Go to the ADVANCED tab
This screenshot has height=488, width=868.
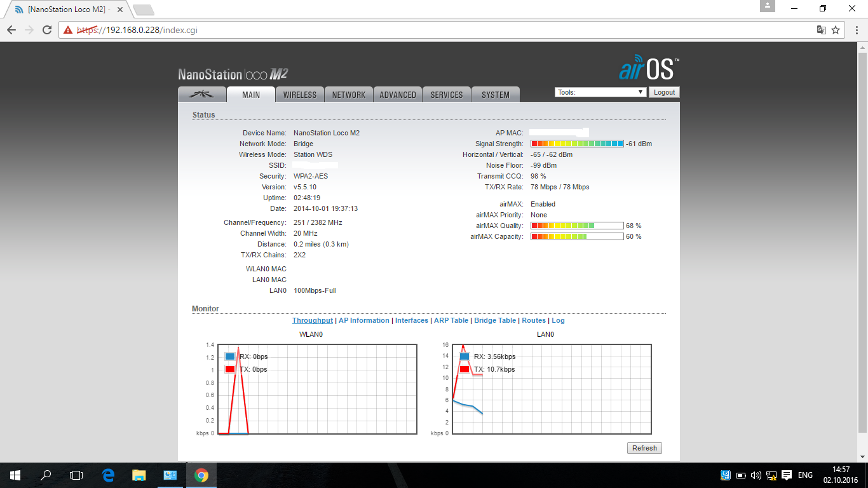coord(398,95)
